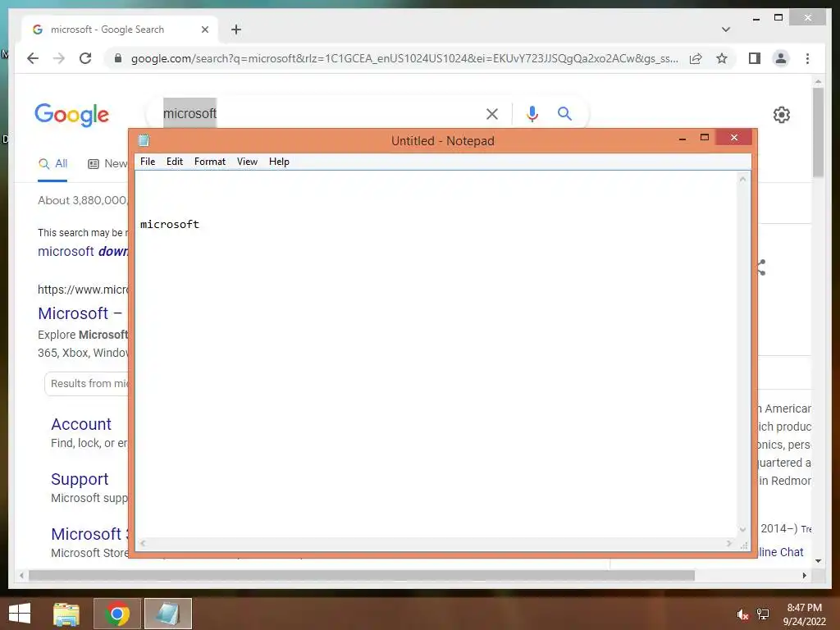Click the Results from microsoft search field
840x630 pixels.
point(87,384)
